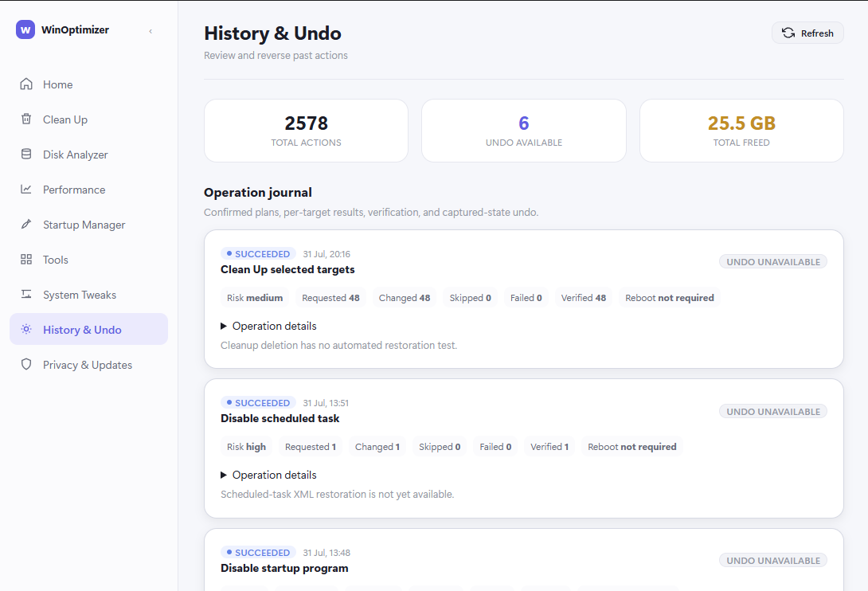
Task: Open Startup Manager
Action: click(88, 225)
